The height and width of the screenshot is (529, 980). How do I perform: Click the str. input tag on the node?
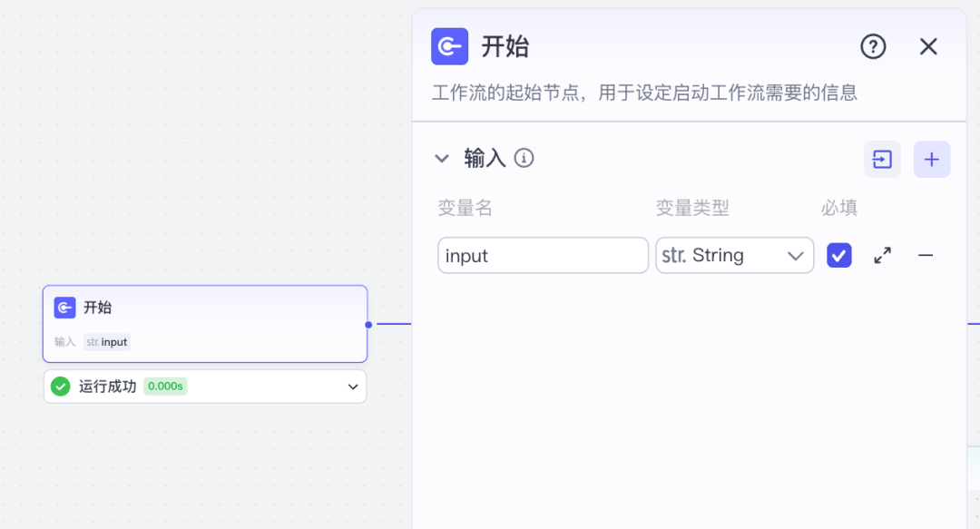pos(107,342)
